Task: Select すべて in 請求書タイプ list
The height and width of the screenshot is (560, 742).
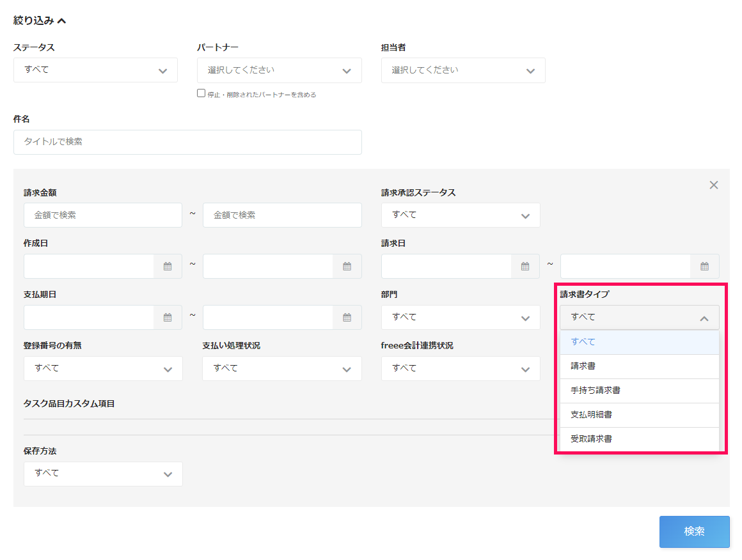Action: coord(639,342)
